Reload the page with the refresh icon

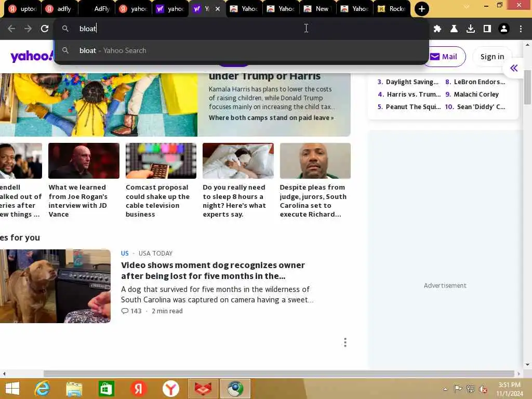(45, 29)
